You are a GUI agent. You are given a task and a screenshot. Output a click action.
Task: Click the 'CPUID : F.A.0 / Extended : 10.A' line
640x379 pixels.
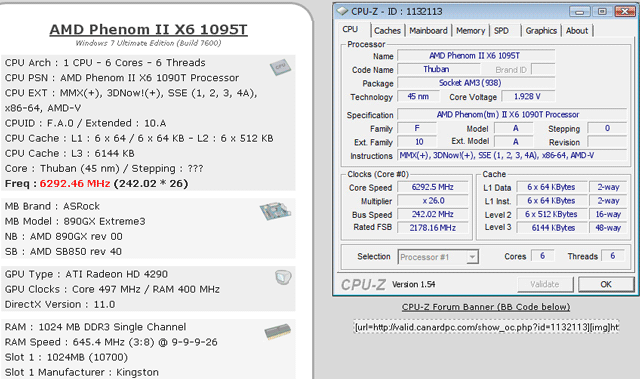coord(85,123)
